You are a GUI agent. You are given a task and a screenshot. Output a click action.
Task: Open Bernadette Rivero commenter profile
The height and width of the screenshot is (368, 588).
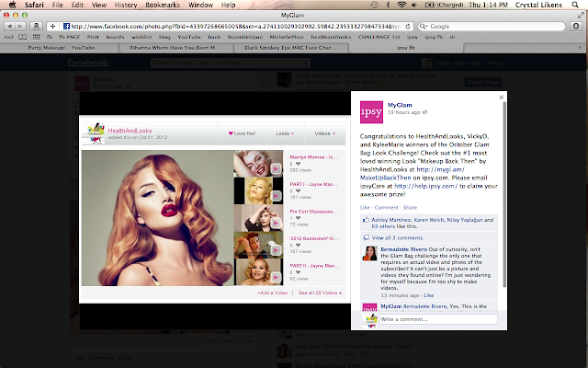coord(403,249)
